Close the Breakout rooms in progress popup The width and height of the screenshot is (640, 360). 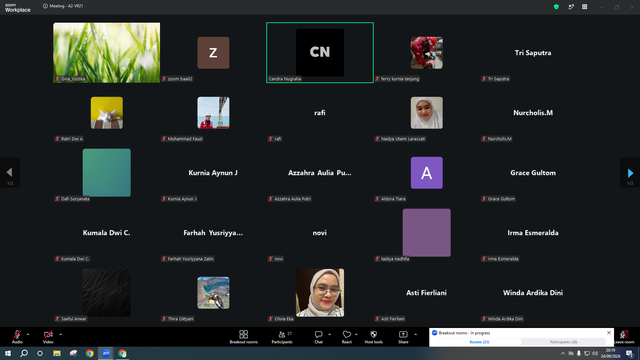point(609,333)
